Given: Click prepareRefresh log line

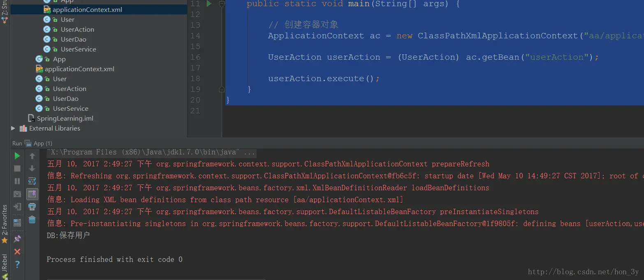Looking at the screenshot, I should [268, 164].
